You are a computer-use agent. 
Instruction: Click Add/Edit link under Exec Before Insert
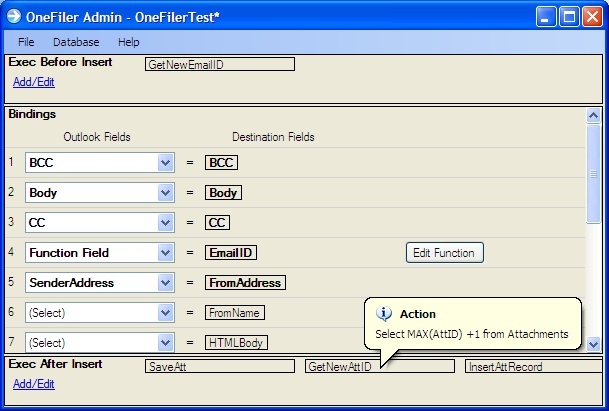(x=34, y=82)
